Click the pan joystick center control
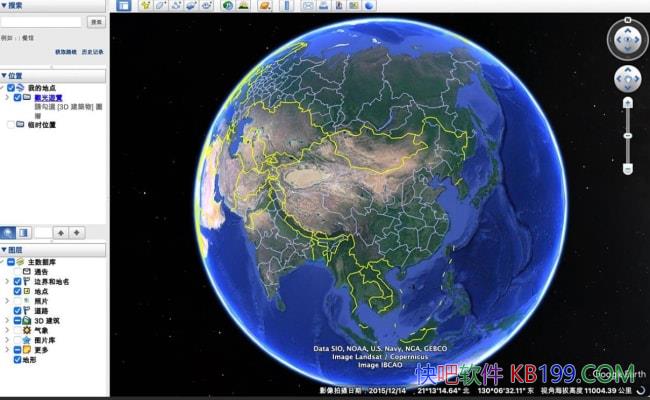 pyautogui.click(x=627, y=78)
